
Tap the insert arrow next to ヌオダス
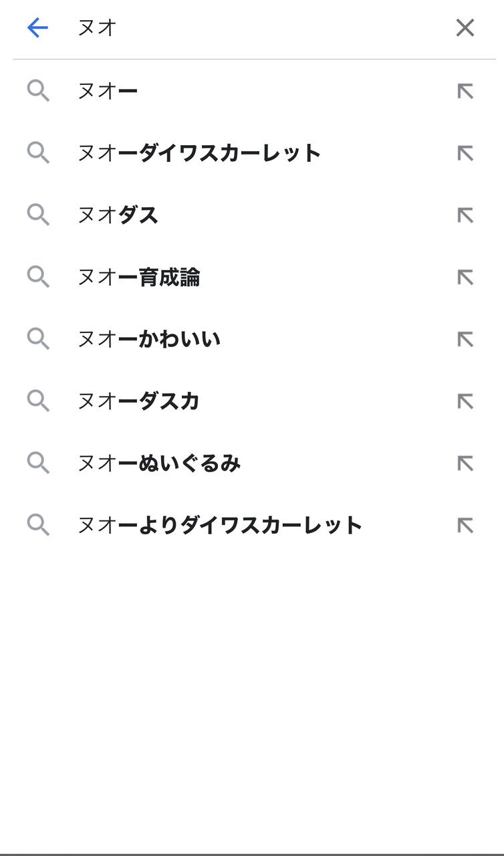point(465,215)
